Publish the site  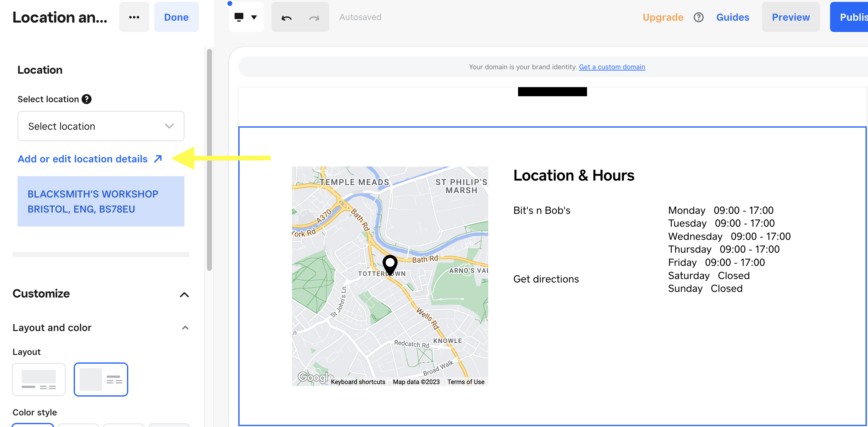click(849, 17)
